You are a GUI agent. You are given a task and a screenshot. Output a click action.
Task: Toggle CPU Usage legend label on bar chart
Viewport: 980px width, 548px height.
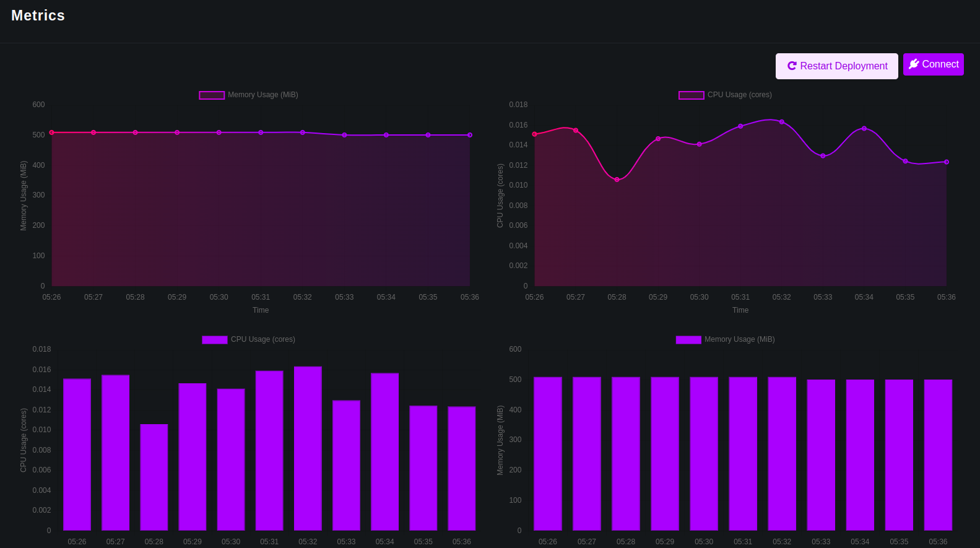point(262,339)
